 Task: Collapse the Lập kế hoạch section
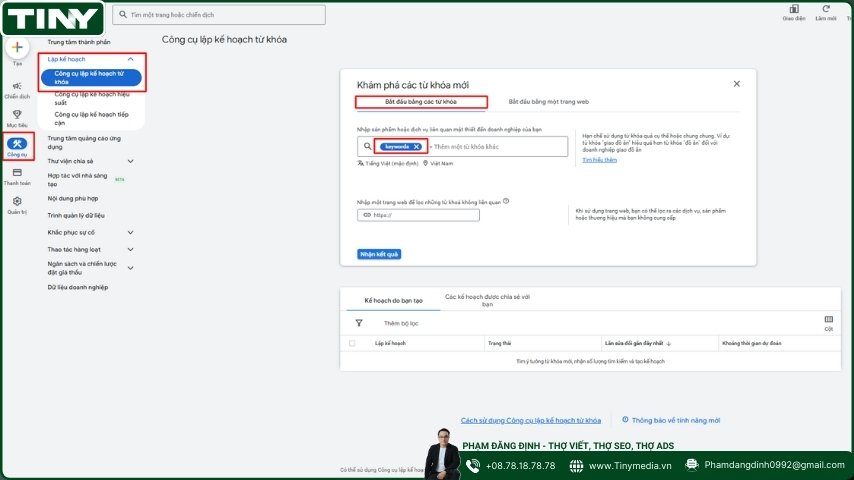[x=130, y=59]
